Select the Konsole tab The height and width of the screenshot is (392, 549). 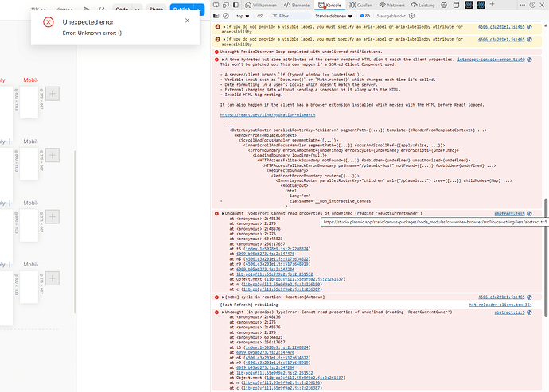329,5
